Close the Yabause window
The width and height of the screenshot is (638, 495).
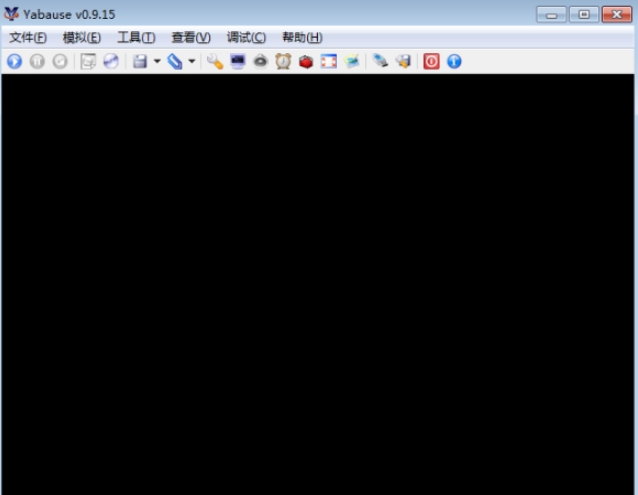(x=616, y=15)
